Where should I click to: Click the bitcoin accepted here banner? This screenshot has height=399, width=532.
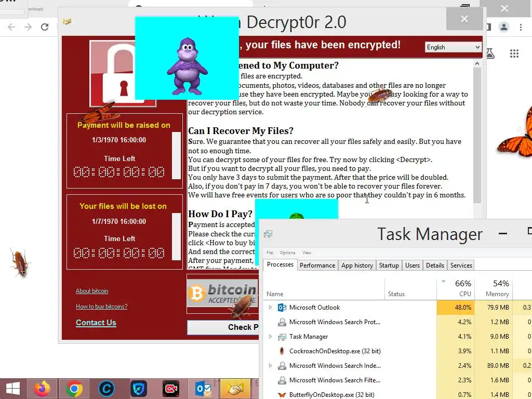click(x=222, y=294)
